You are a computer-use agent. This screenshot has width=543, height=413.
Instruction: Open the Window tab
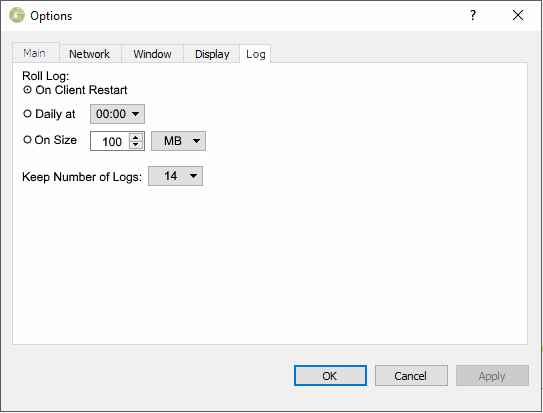click(x=152, y=54)
